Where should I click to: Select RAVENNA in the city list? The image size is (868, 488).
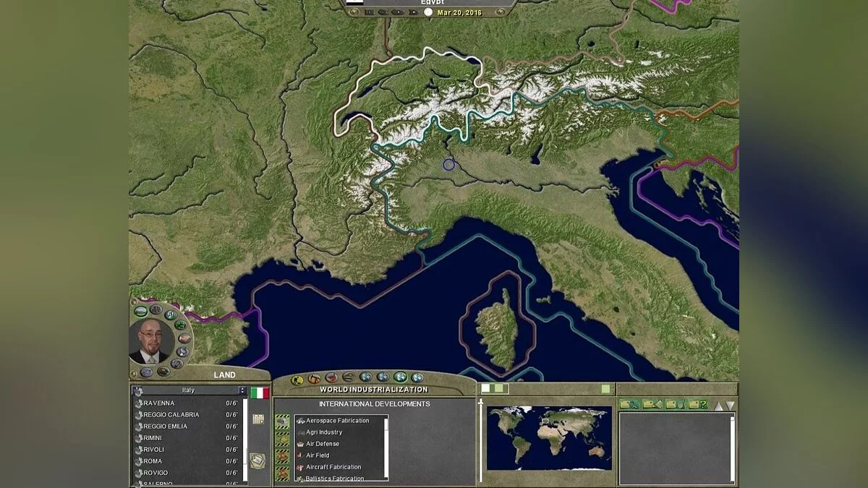(158, 403)
